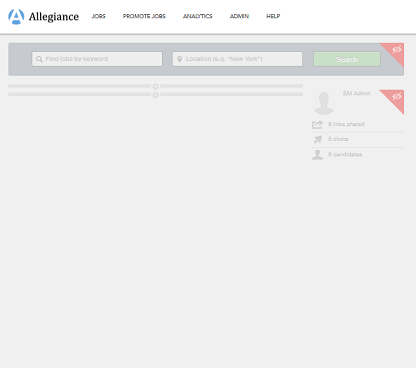Click the magnifier icon in keyword field
Viewport: 416px width, 368px height.
tap(39, 59)
